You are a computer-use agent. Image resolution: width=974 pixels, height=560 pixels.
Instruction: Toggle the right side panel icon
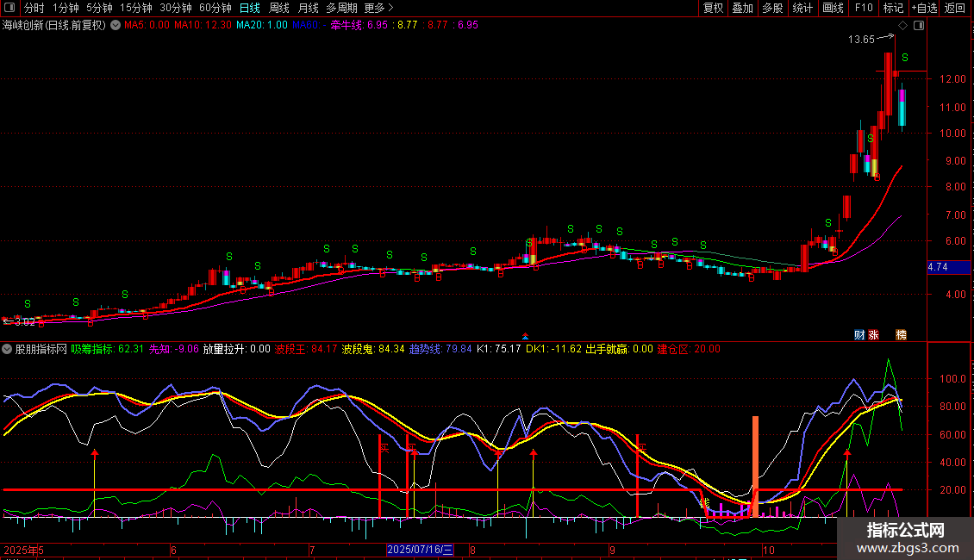coord(919,26)
